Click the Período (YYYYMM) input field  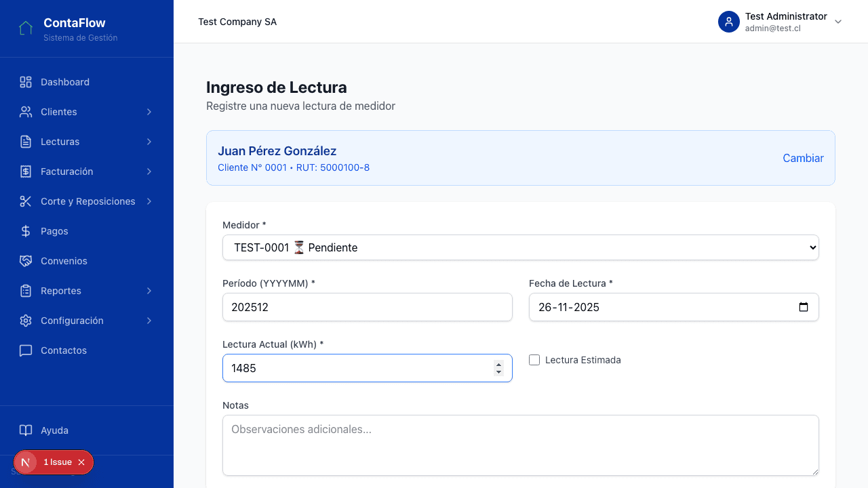click(368, 307)
